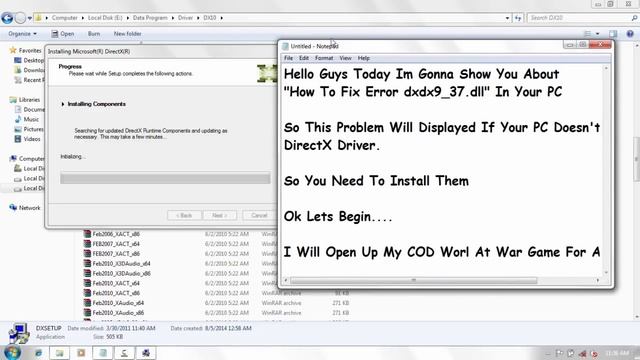Go back with Explorer's Back arrow
640x360 pixels.
pos(7,18)
